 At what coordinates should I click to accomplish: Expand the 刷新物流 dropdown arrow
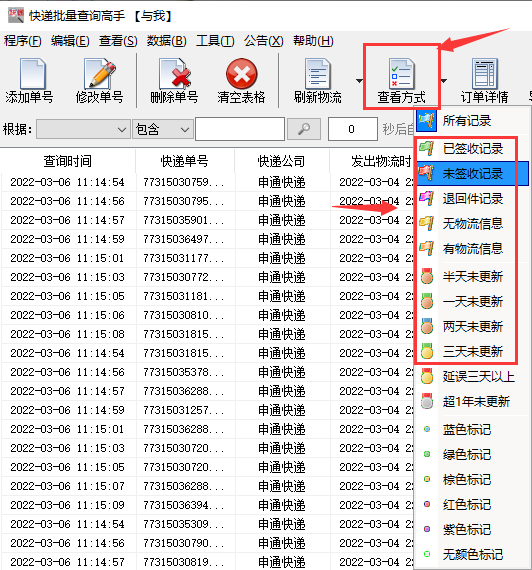(x=359, y=81)
